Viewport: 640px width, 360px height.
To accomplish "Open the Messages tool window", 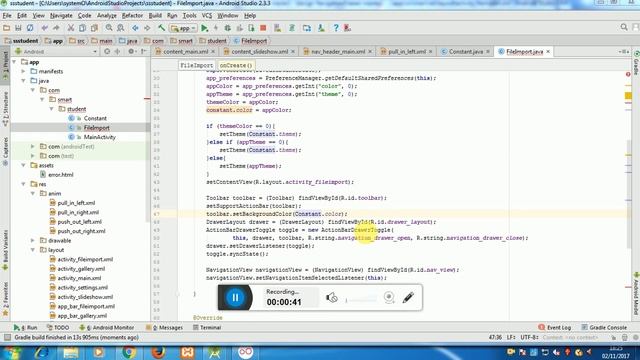I will coord(164,327).
